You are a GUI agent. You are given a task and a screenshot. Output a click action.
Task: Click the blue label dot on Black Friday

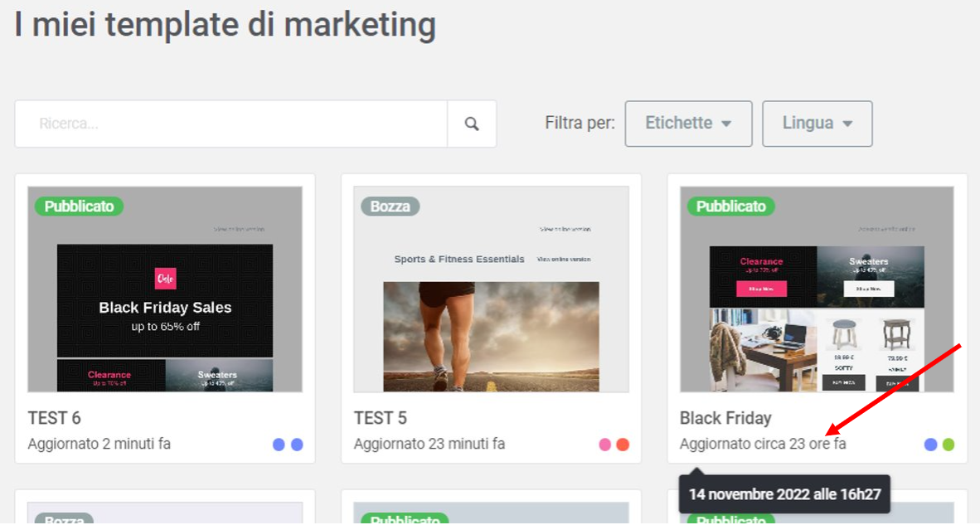tap(930, 445)
